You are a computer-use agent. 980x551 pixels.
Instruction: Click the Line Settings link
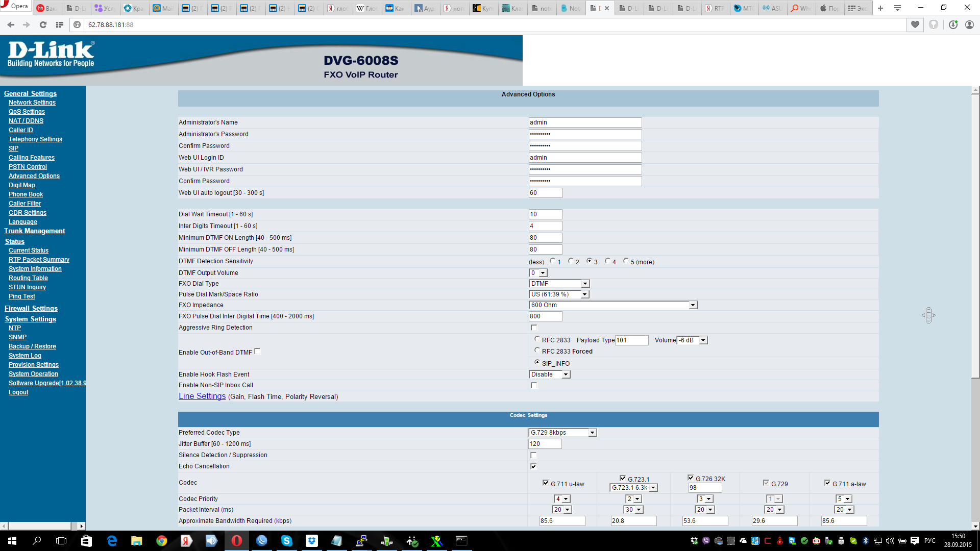[202, 396]
